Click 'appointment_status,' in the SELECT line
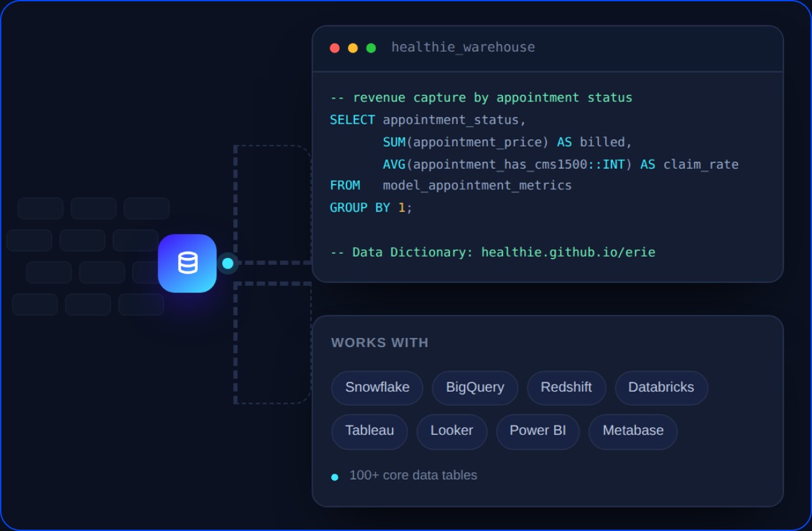This screenshot has width=812, height=531. coord(455,120)
